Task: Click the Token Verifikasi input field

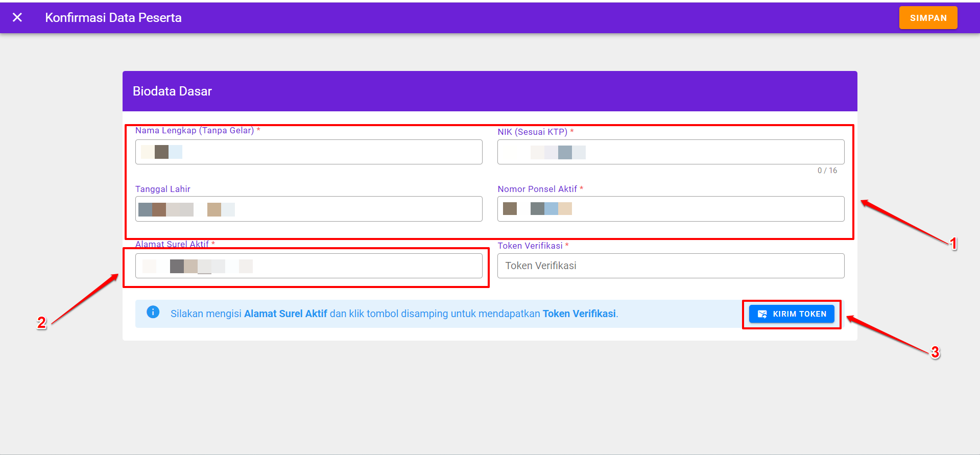Action: (670, 266)
